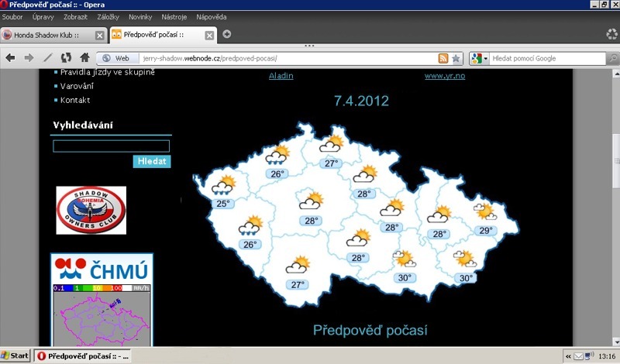The width and height of the screenshot is (620, 364).
Task: Click the Vyhledávání search text field
Action: click(x=111, y=146)
